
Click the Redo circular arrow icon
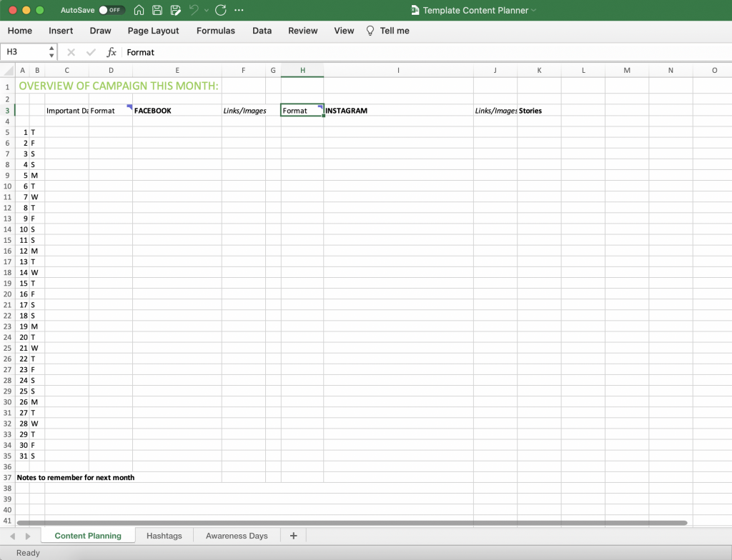tap(221, 10)
